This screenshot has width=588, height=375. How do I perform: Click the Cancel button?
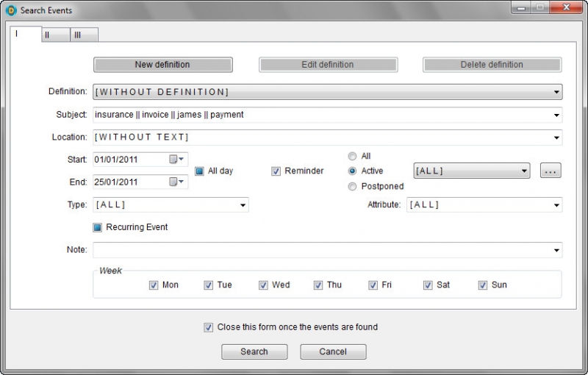pos(333,351)
